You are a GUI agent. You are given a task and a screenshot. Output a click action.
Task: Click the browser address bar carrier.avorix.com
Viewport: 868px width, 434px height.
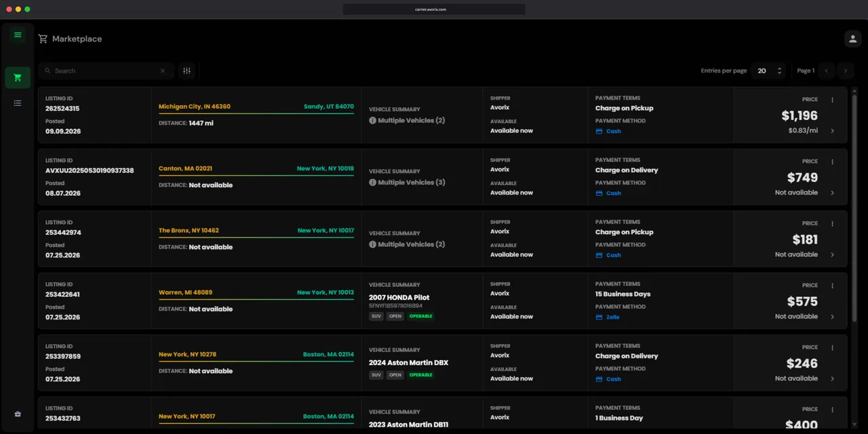pos(434,9)
